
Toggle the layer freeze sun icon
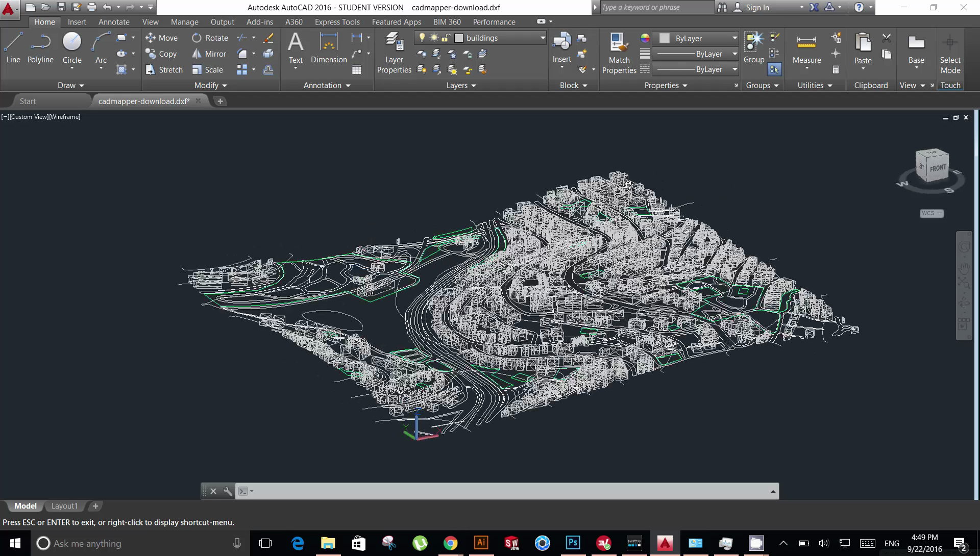click(x=434, y=38)
